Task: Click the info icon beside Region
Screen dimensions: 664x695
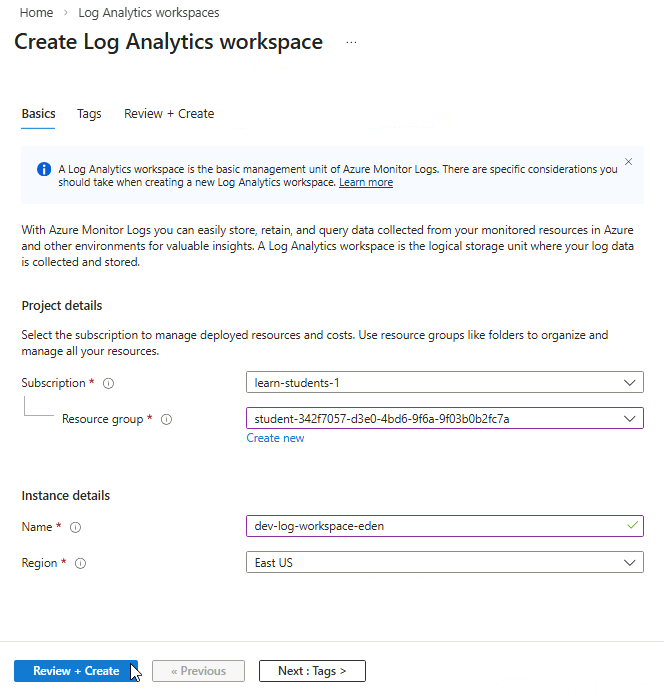Action: tap(81, 563)
